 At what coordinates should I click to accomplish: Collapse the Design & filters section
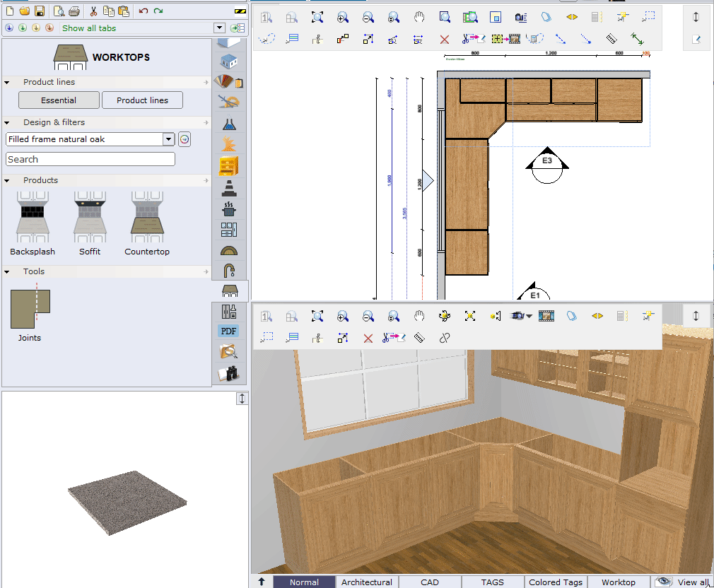7,122
